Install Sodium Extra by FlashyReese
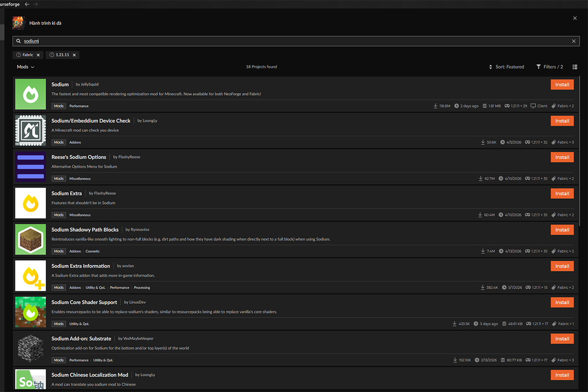 [x=562, y=193]
